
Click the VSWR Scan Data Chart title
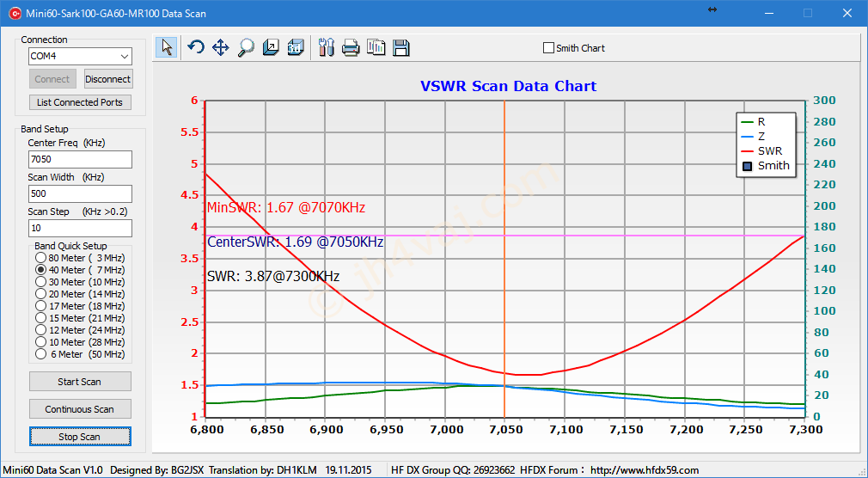pyautogui.click(x=508, y=87)
